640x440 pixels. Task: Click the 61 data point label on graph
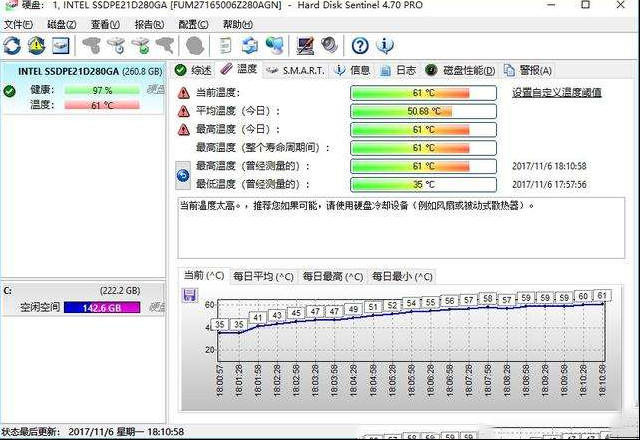(602, 296)
